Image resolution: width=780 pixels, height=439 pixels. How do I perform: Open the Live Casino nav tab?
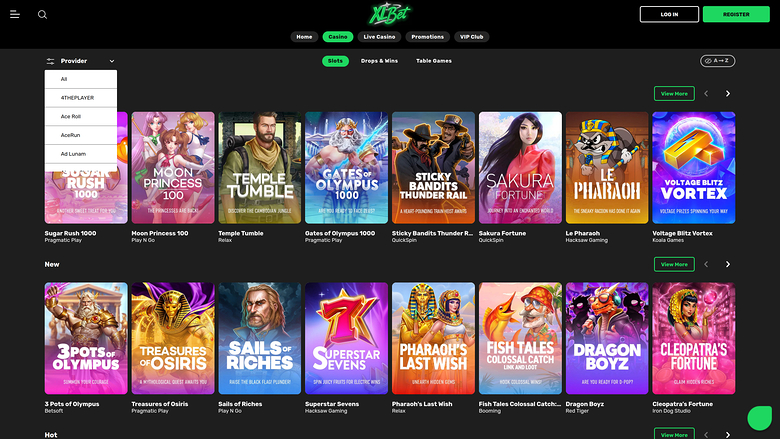point(379,37)
